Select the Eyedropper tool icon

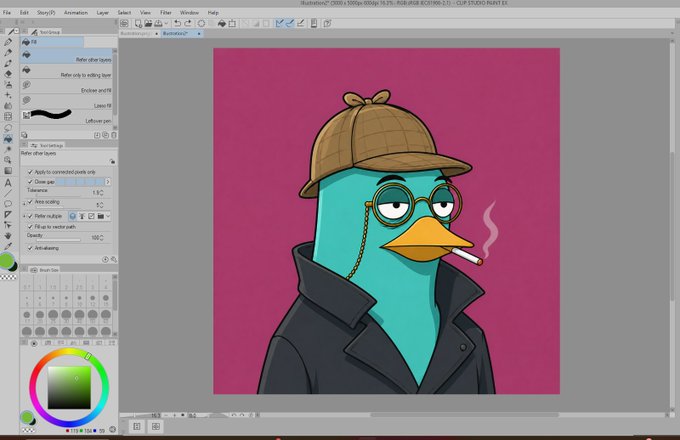pos(8,246)
